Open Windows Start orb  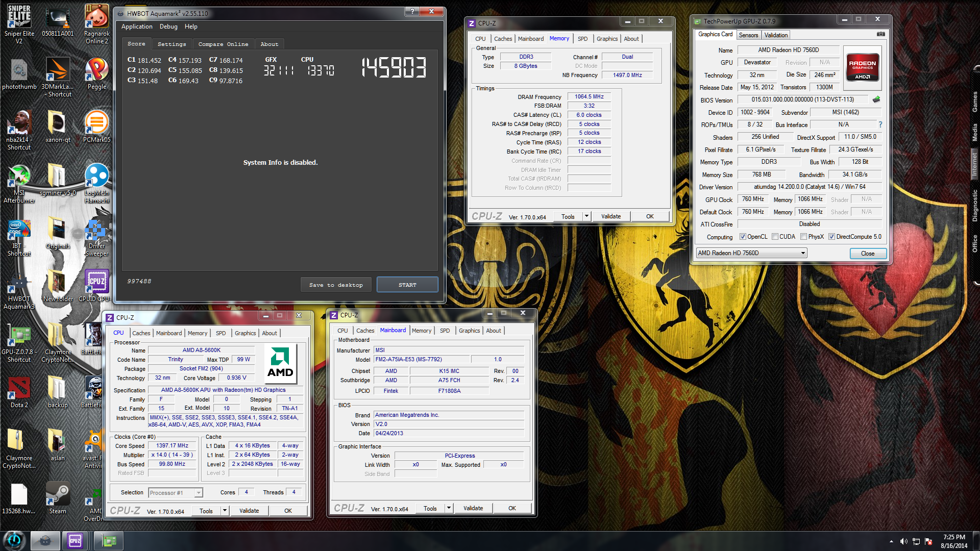(14, 540)
